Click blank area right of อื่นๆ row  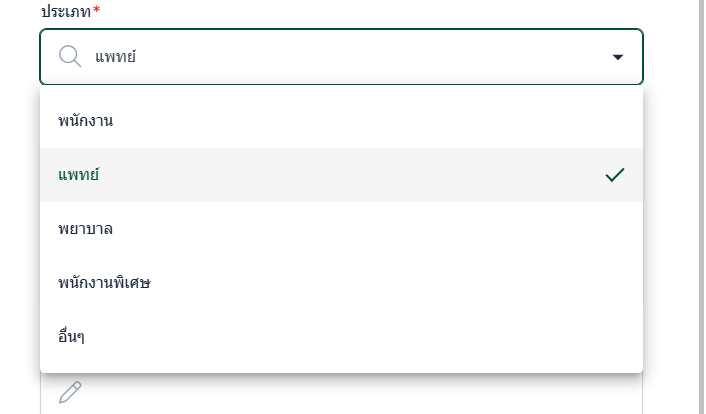point(400,337)
